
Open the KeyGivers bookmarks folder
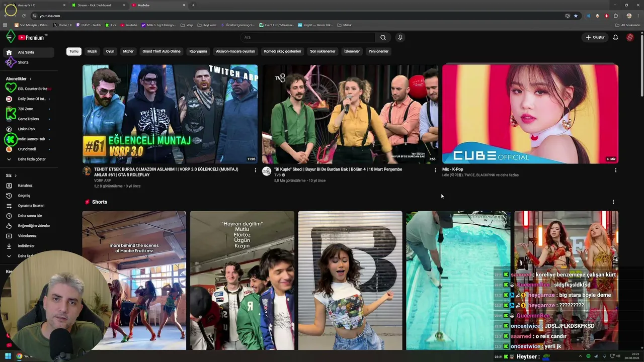pos(207,25)
